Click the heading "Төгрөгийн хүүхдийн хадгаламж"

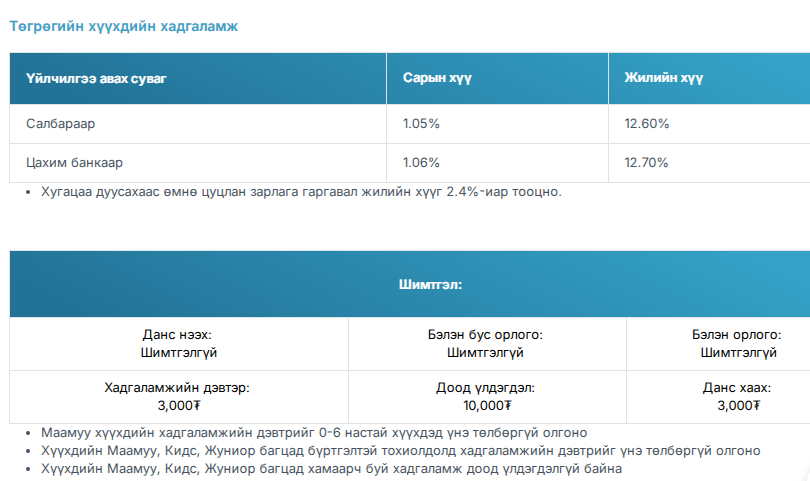click(125, 26)
